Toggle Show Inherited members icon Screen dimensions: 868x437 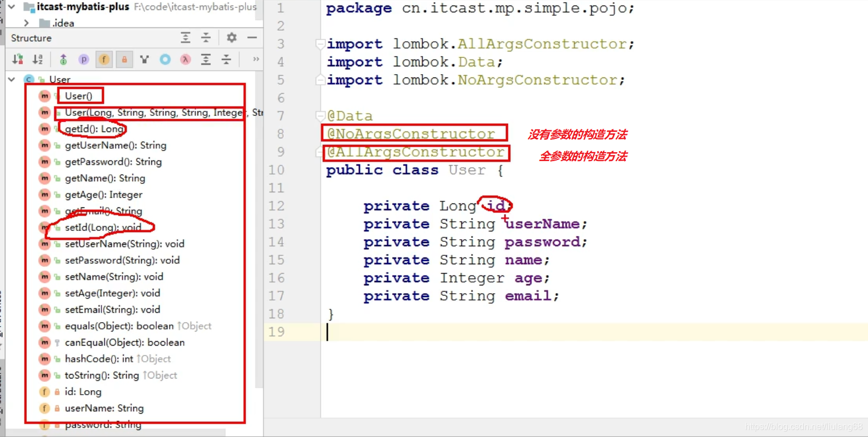[144, 59]
